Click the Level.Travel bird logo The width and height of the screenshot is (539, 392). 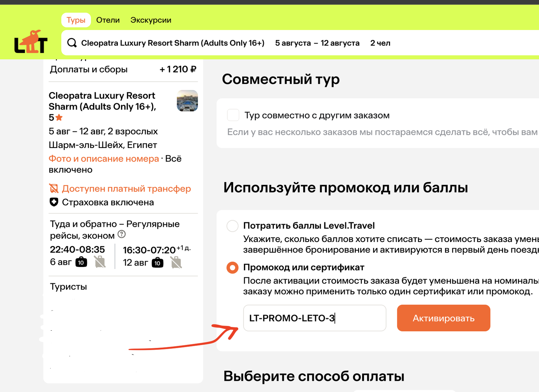tap(31, 42)
